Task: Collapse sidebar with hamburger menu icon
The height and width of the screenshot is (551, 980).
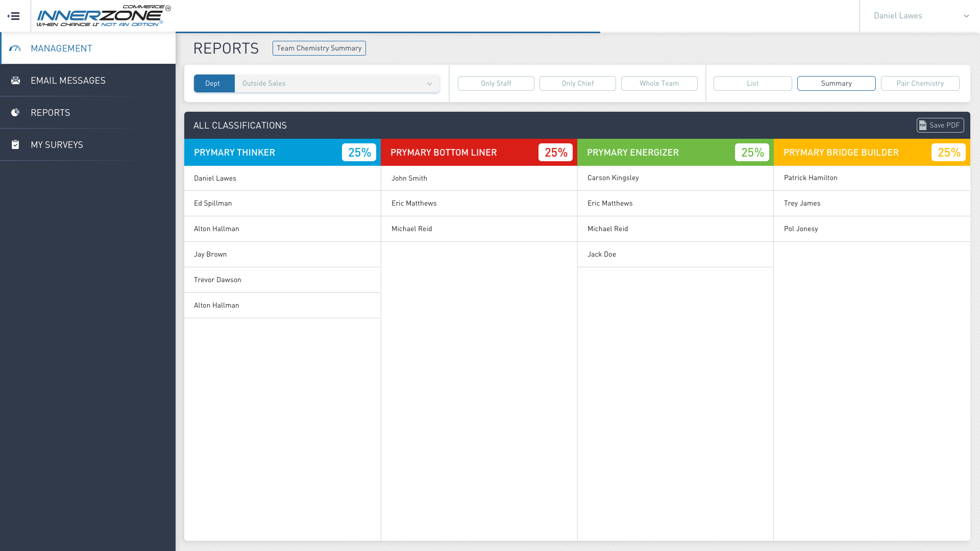Action: point(14,16)
